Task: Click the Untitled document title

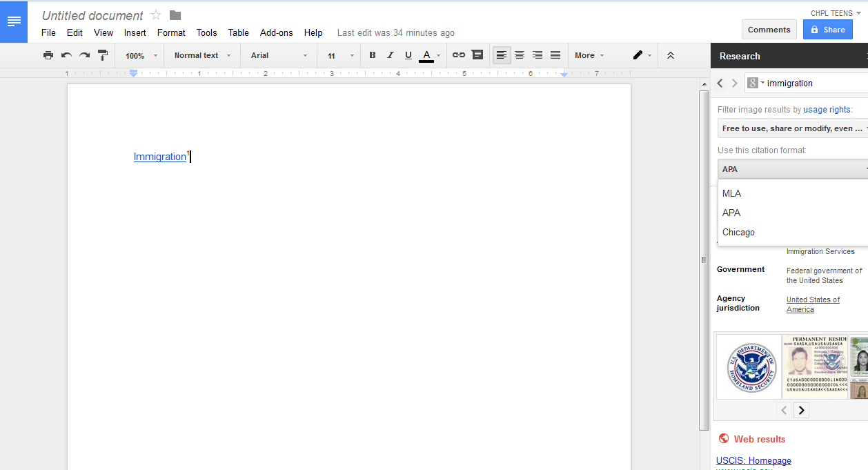Action: tap(92, 15)
